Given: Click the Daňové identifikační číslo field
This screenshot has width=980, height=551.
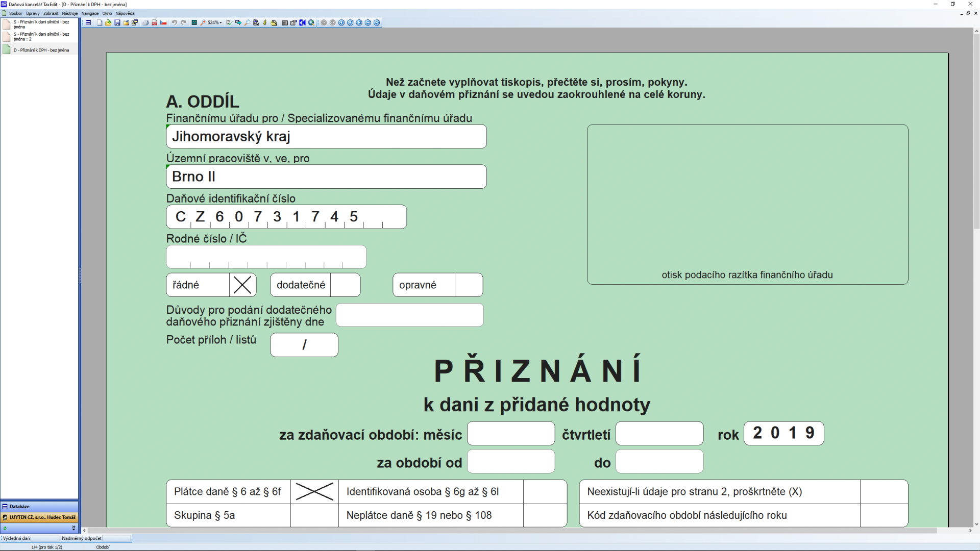Looking at the screenshot, I should pos(286,217).
